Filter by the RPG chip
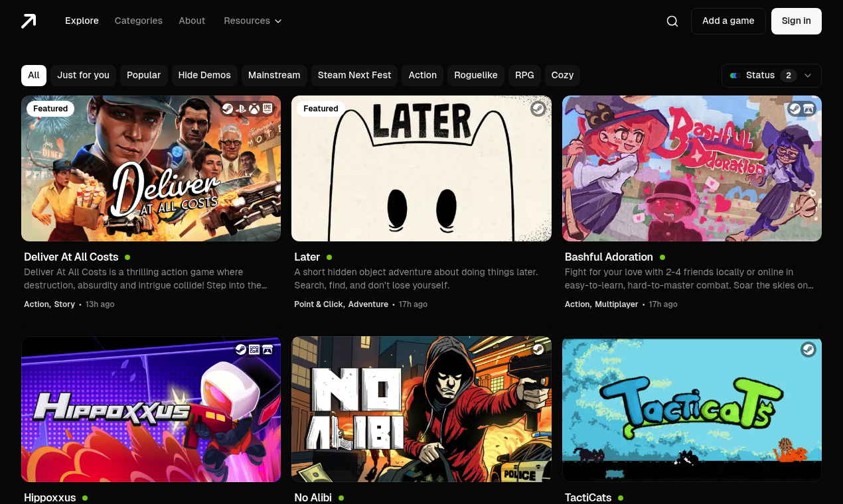 pos(524,76)
